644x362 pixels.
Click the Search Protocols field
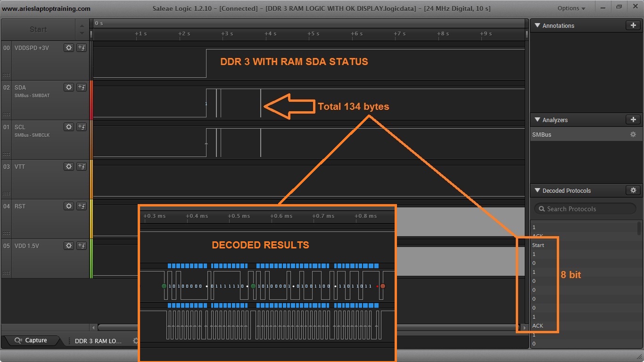click(x=585, y=209)
